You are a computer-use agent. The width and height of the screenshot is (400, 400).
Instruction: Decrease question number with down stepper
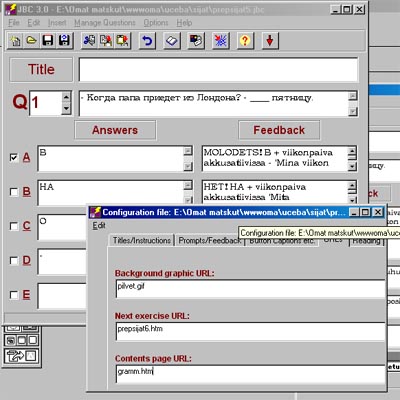pyautogui.click(x=66, y=108)
